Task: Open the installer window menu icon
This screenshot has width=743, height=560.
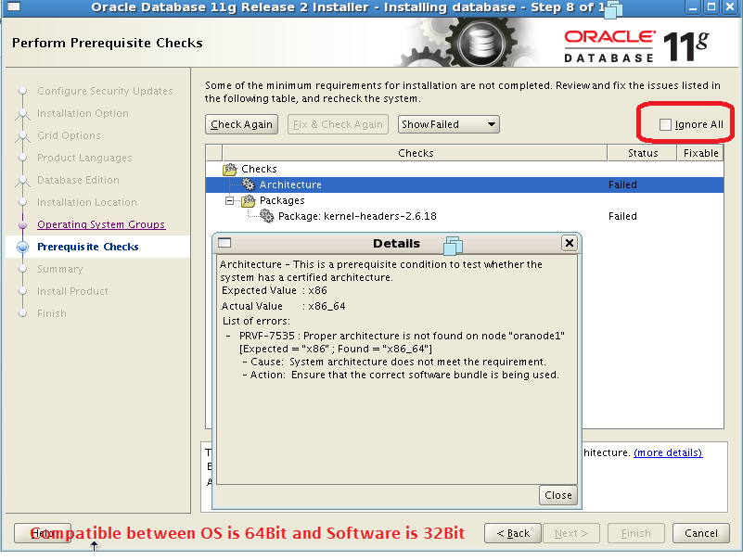Action: 14,6
